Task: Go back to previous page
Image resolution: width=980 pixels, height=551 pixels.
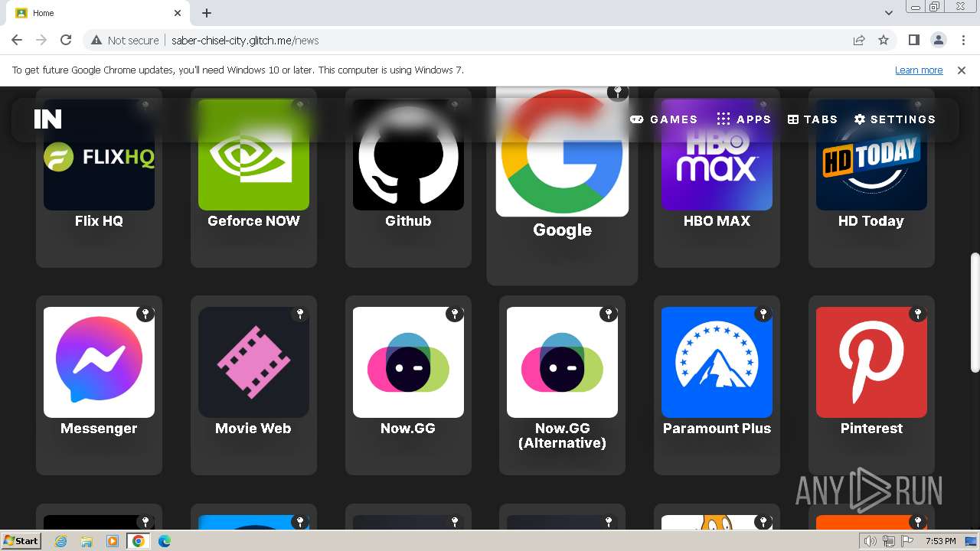Action: 17,40
